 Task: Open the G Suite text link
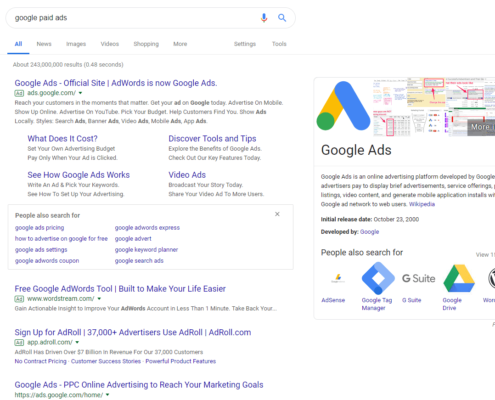411,300
